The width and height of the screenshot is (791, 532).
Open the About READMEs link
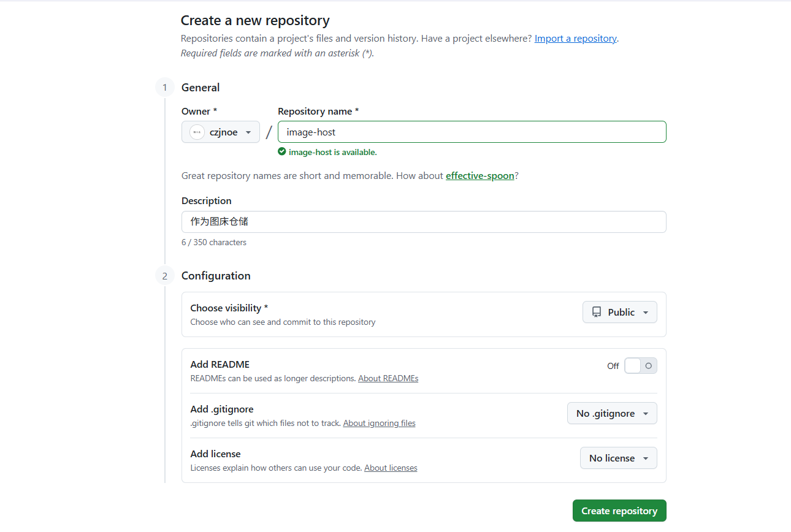(388, 379)
